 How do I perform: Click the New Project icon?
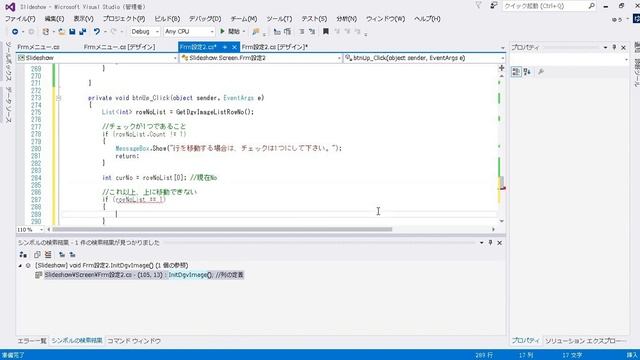[46, 31]
